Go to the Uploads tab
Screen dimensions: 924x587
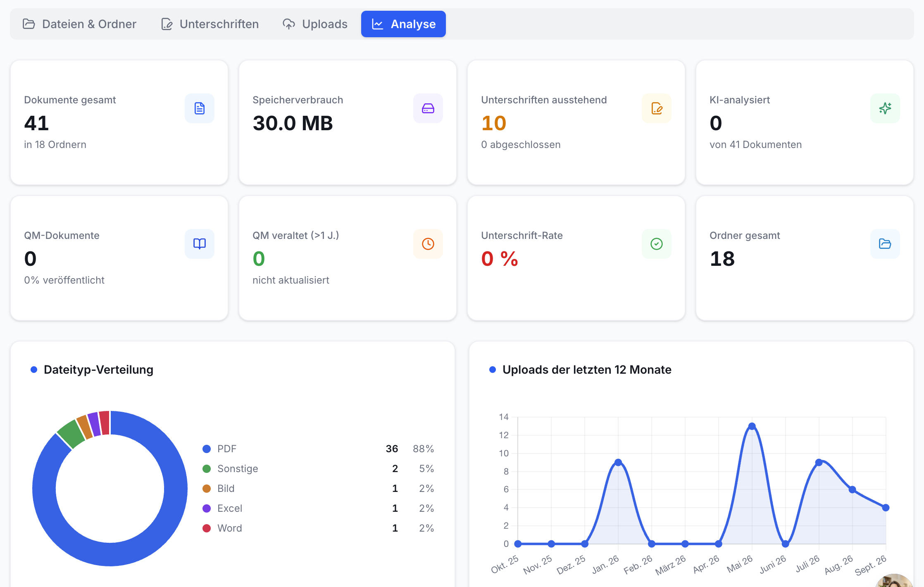click(315, 24)
